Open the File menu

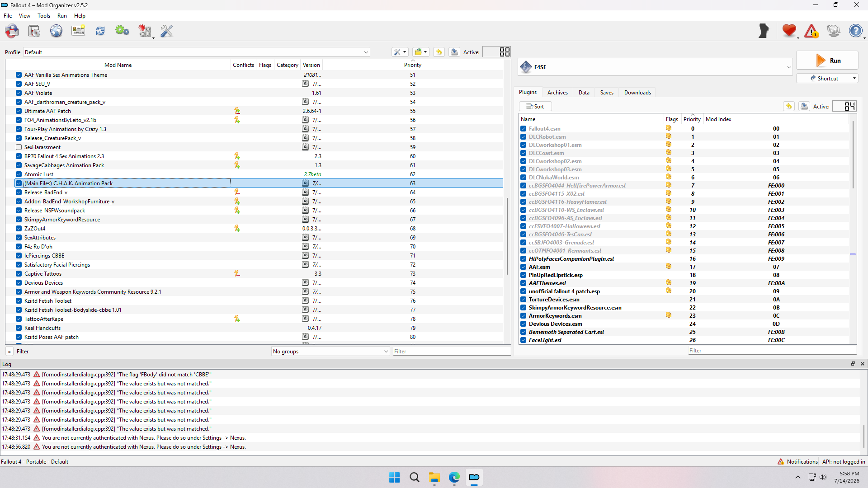[8, 15]
